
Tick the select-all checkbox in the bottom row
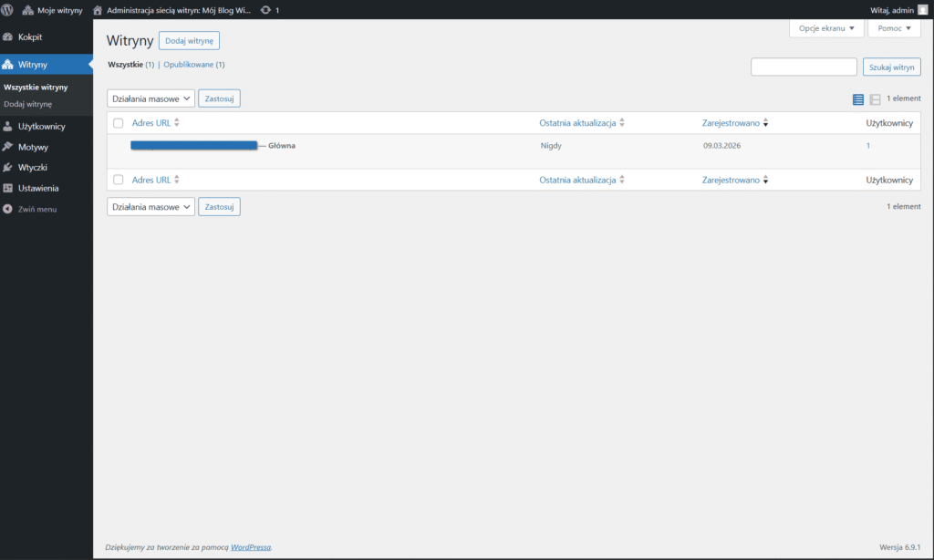tap(117, 180)
